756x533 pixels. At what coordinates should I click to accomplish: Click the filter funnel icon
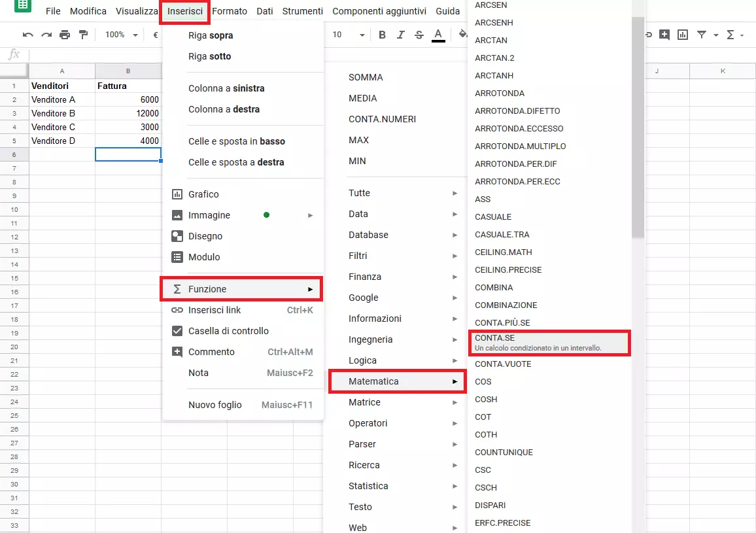(702, 35)
